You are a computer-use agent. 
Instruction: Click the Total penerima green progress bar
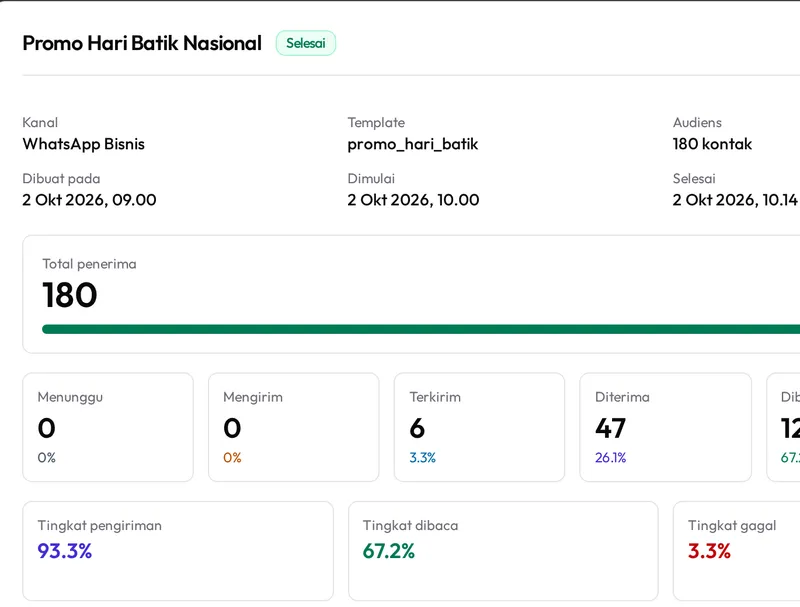421,329
